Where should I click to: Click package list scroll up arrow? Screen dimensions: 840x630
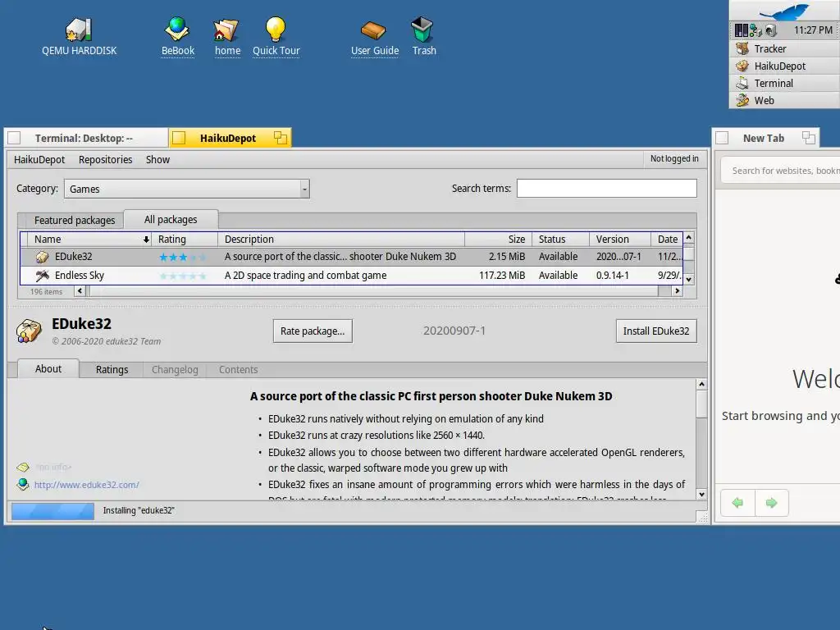[x=689, y=237]
